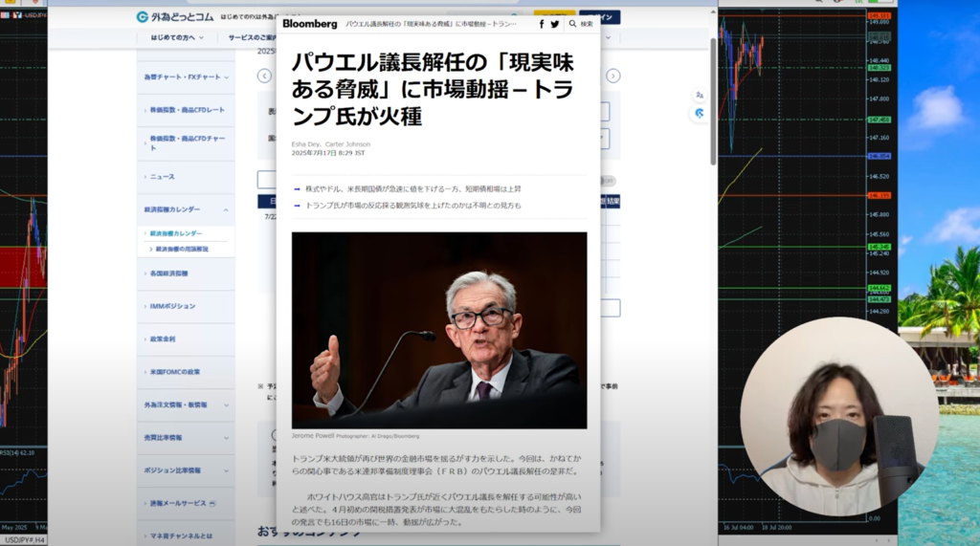This screenshot has width=980, height=546.
Task: Expand the 売買比率情報 section
Action: tap(186, 438)
